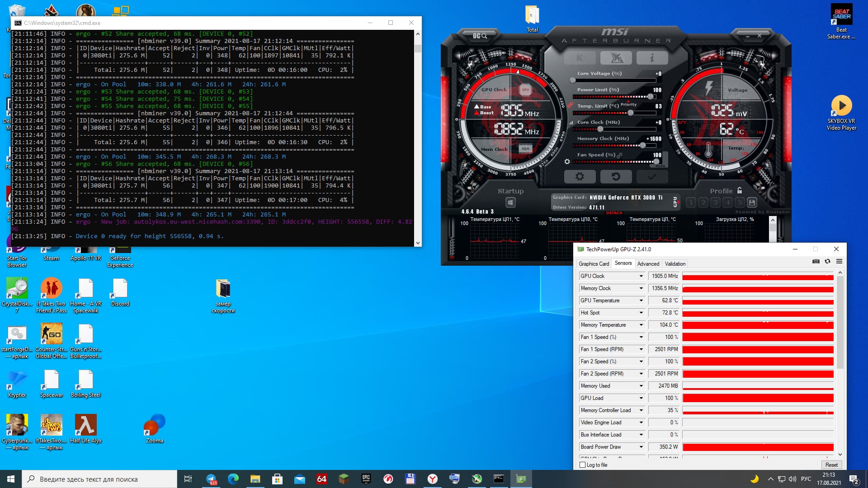The width and height of the screenshot is (868, 488).
Task: Open Yandex Browser from the taskbar
Action: (x=432, y=479)
